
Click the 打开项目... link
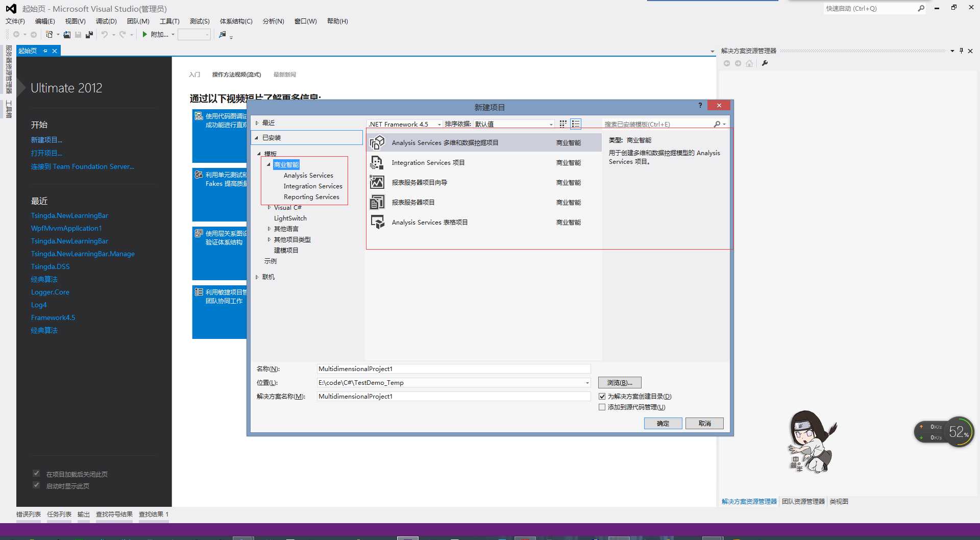coord(46,153)
